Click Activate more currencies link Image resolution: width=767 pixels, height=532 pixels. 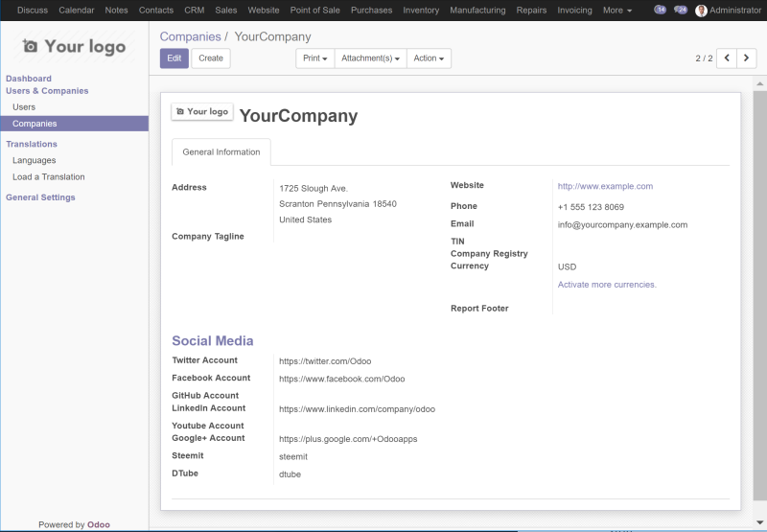607,285
